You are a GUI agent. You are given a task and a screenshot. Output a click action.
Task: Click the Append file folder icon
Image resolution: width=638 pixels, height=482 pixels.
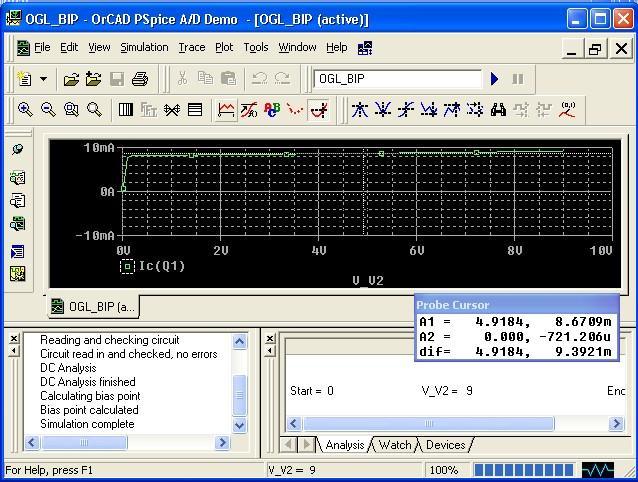pyautogui.click(x=94, y=79)
